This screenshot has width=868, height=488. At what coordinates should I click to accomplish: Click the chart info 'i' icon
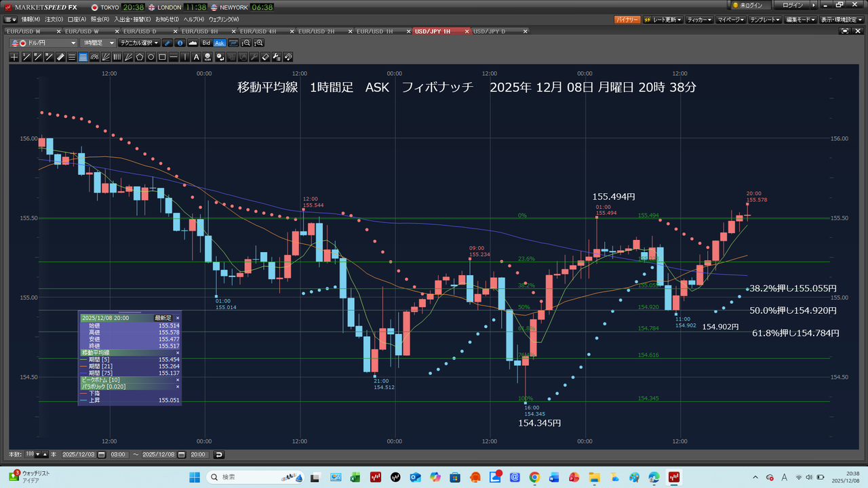[x=180, y=43]
